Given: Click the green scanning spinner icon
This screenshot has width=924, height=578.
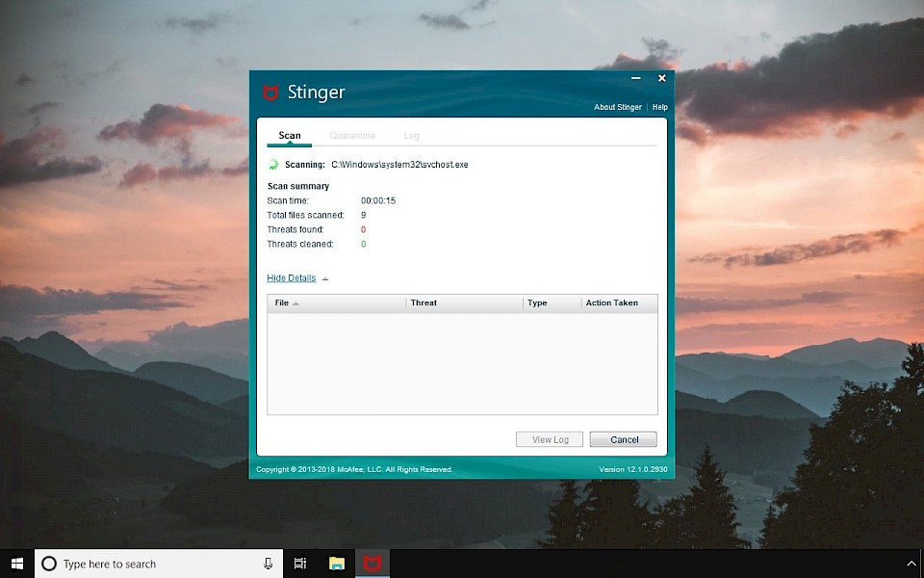Looking at the screenshot, I should pos(273,165).
